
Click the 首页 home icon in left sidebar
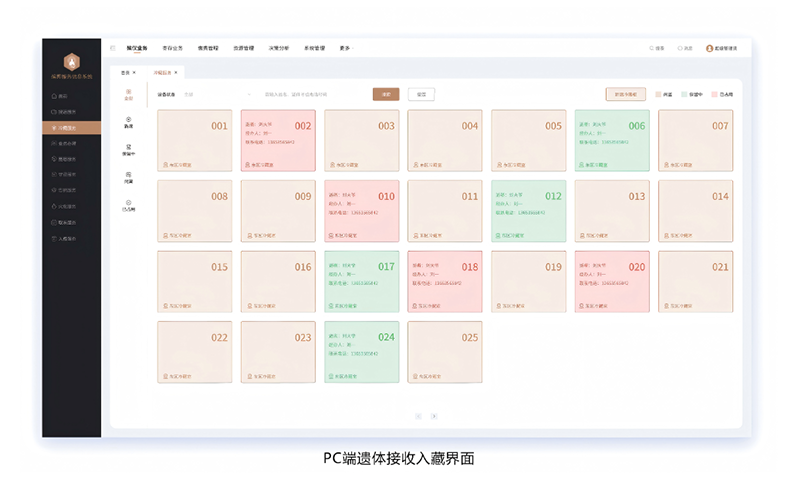click(x=53, y=95)
